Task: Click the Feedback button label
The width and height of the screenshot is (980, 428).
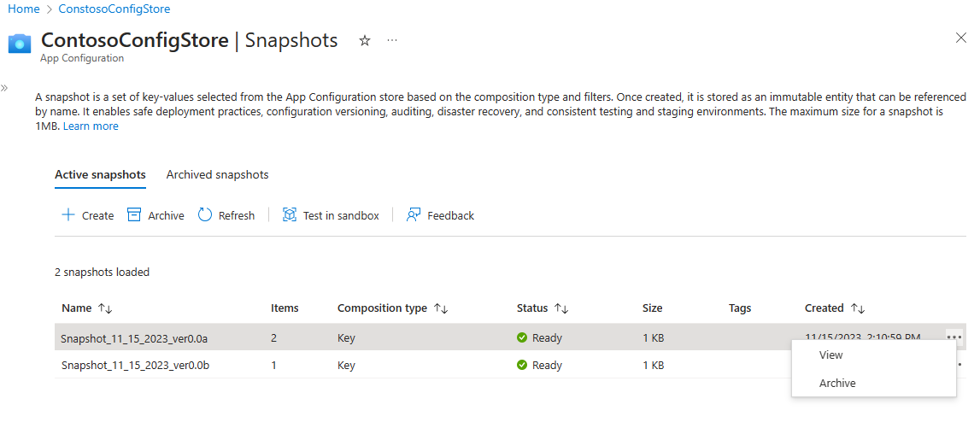Action: [450, 215]
